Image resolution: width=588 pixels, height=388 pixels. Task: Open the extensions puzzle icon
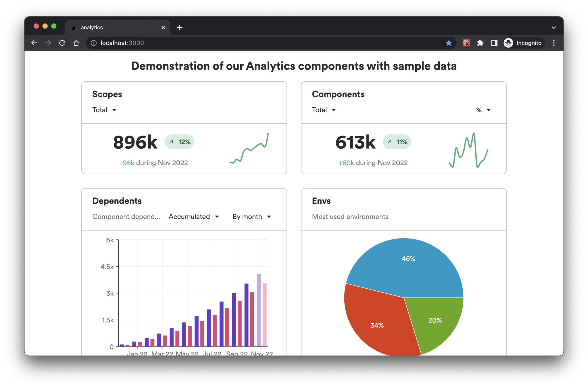pyautogui.click(x=480, y=43)
